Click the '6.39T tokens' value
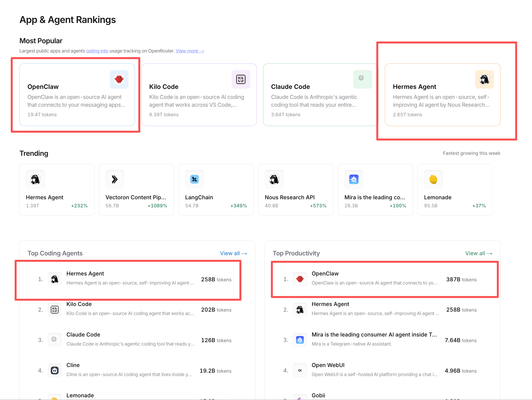This screenshot has width=532, height=400. point(164,115)
